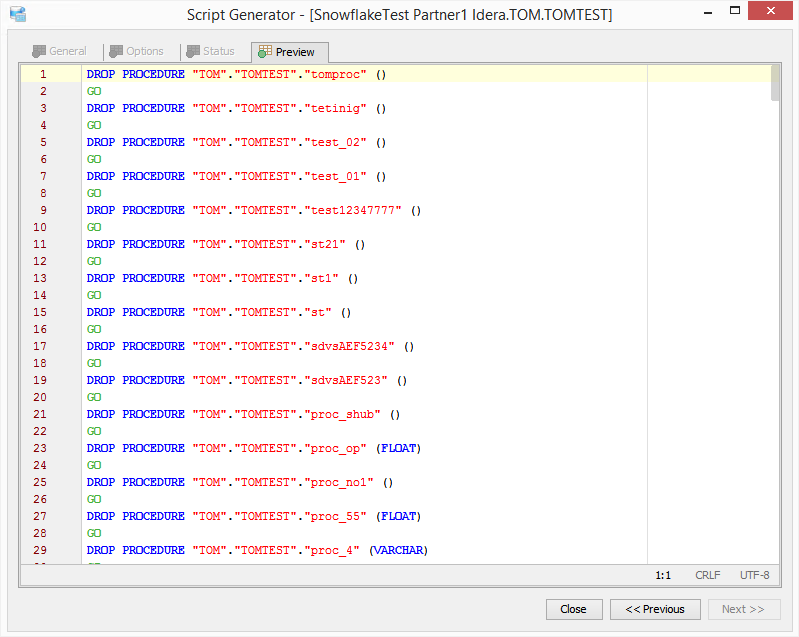This screenshot has width=799, height=637.
Task: Click "st" procedure name on line 15
Action: 318,312
